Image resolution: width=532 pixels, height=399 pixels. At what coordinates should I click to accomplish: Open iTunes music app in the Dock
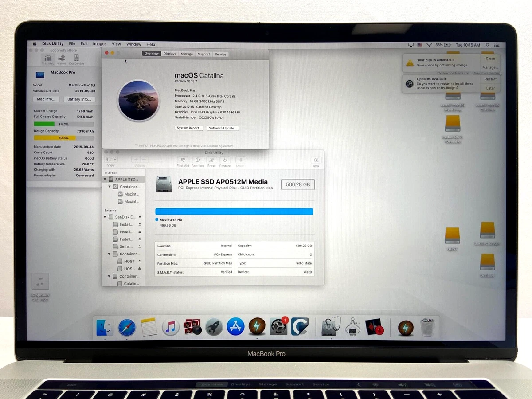171,328
